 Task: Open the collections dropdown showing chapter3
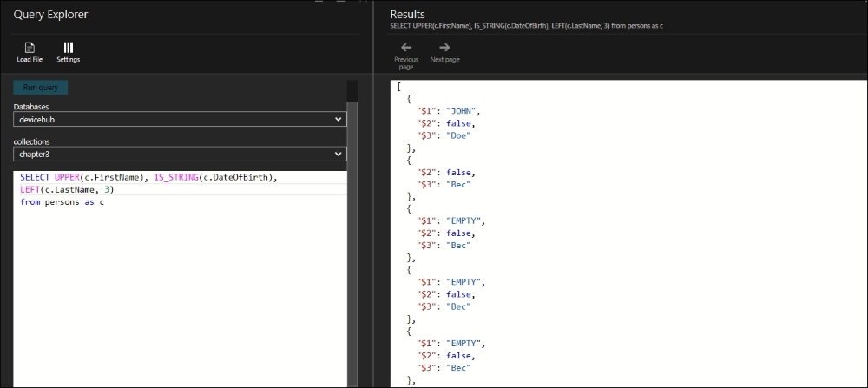pyautogui.click(x=180, y=154)
